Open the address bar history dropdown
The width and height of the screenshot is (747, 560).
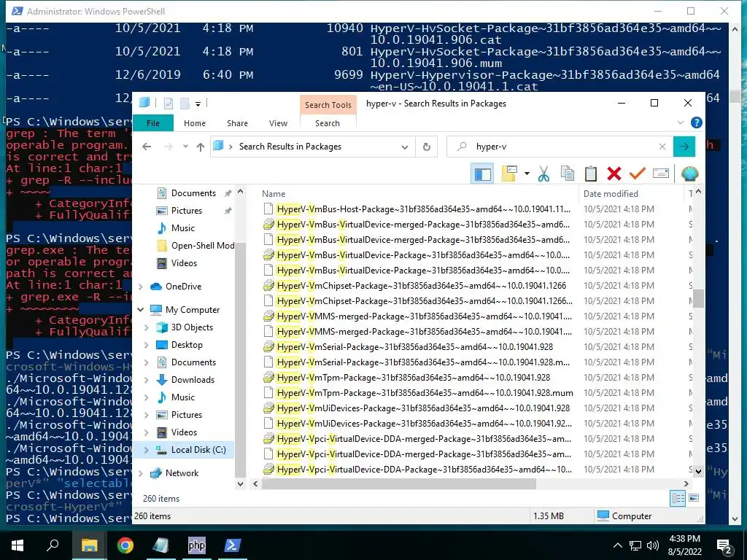[404, 147]
